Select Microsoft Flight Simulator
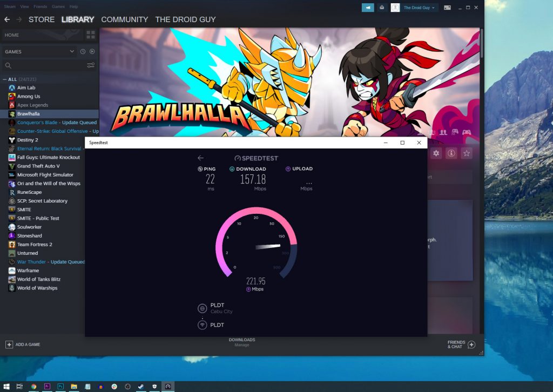This screenshot has width=553, height=392. (42, 175)
